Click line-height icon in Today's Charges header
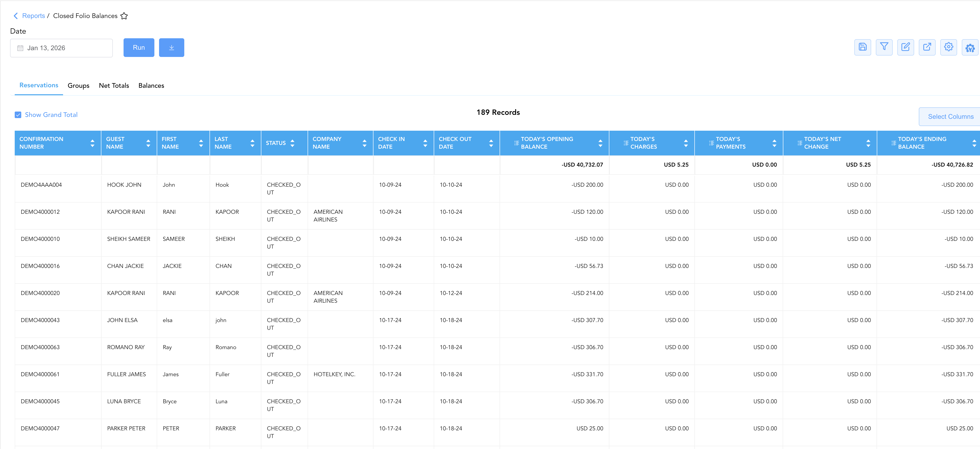The height and width of the screenshot is (449, 980). [626, 143]
